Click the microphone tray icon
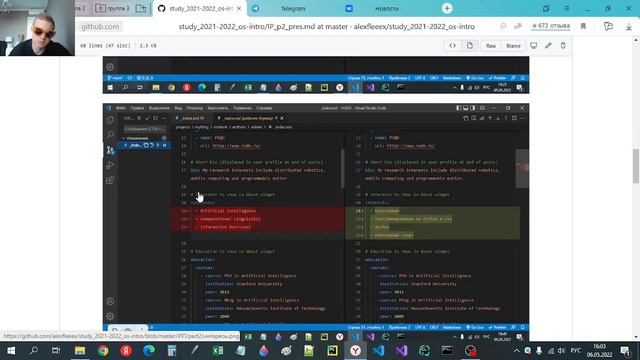 click(x=539, y=351)
